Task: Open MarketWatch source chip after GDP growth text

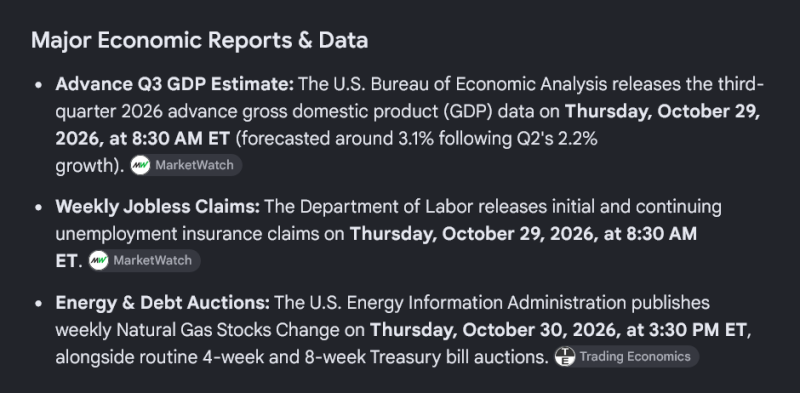Action: [x=186, y=165]
